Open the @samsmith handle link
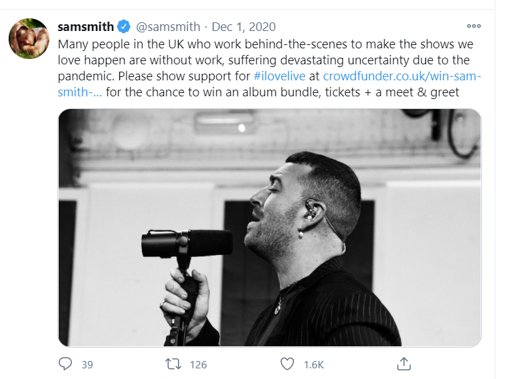This screenshot has width=506, height=379. click(x=168, y=27)
